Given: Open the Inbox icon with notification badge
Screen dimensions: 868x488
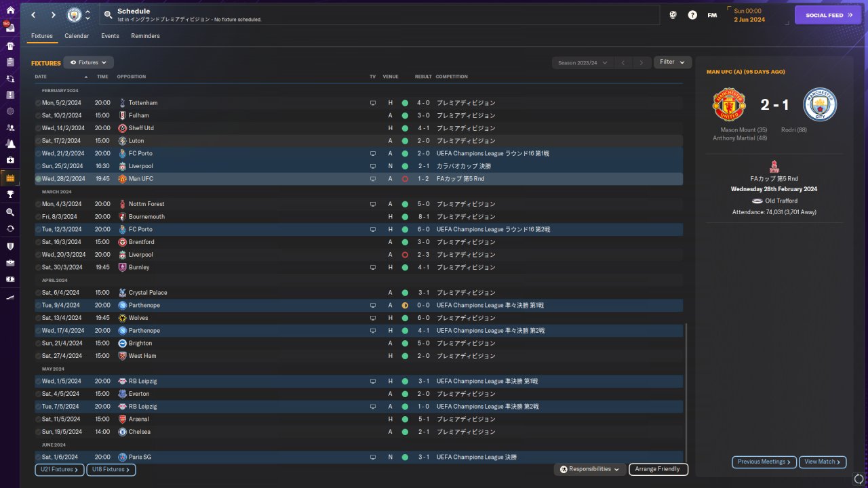Looking at the screenshot, I should coord(10,27).
